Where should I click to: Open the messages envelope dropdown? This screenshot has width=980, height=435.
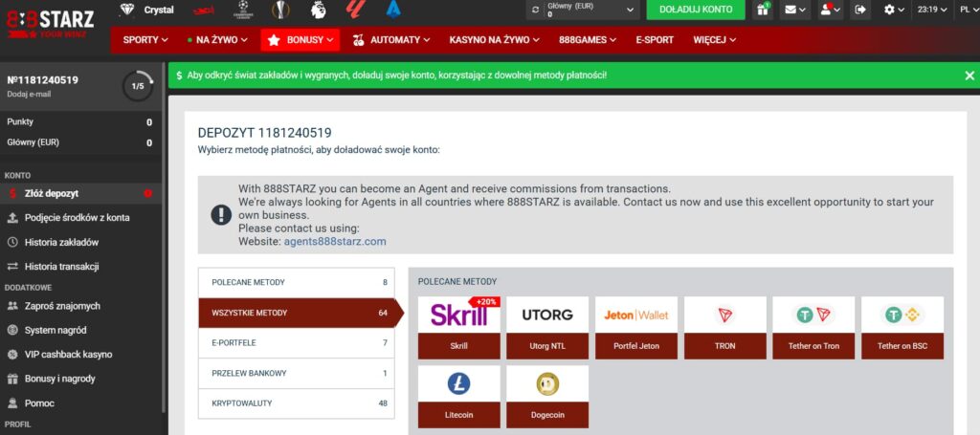794,10
